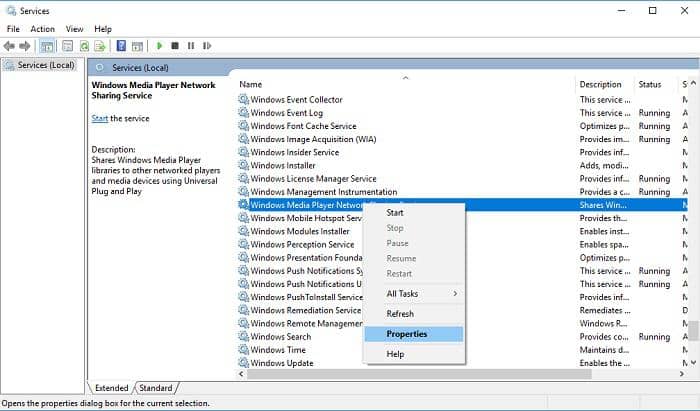Switch to the Standard tab

(x=155, y=388)
